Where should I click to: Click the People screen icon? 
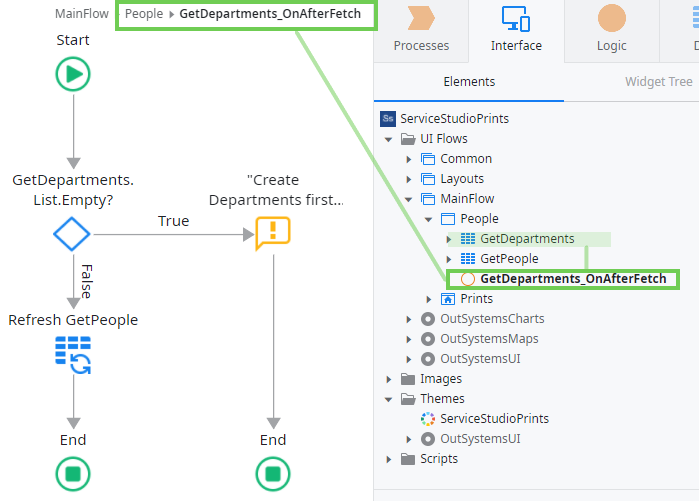(448, 219)
